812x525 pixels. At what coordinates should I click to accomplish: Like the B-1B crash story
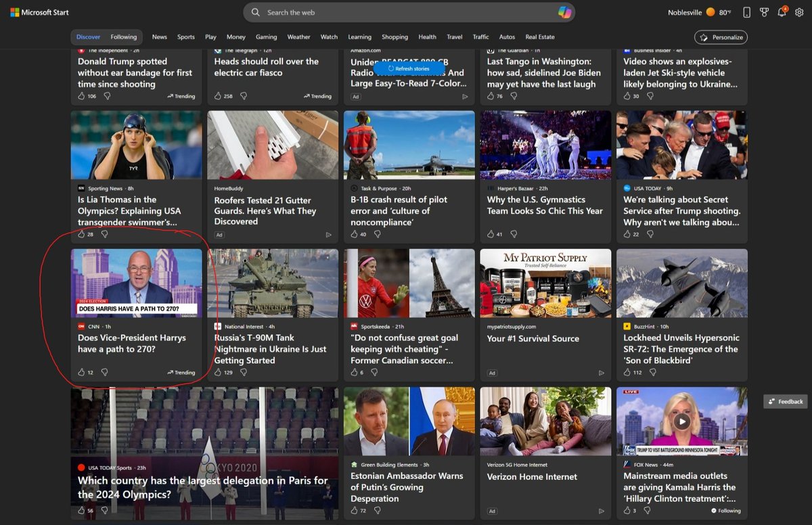[354, 234]
